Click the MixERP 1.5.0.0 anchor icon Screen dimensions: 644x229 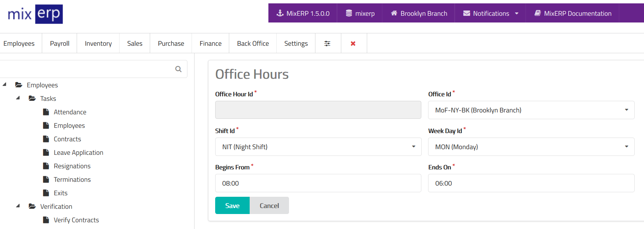point(280,13)
